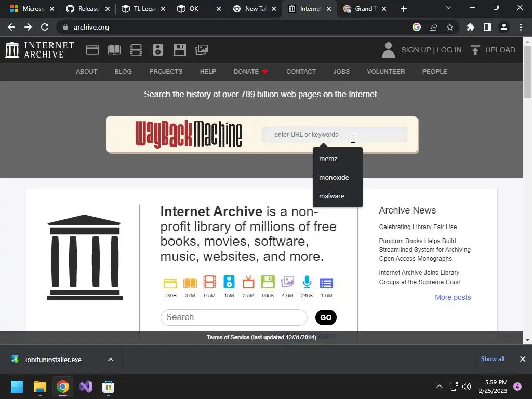The image size is (532, 399).
Task: Open a new browser tab
Action: [403, 9]
